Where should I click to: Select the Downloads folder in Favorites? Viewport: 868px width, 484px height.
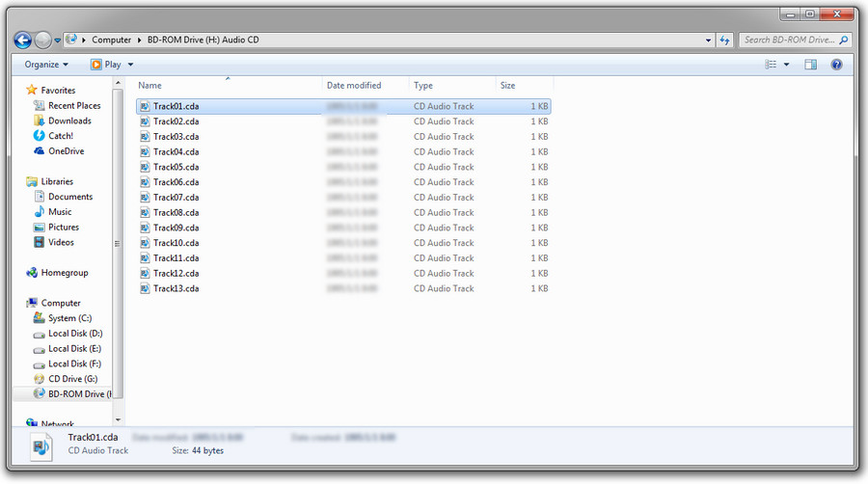pyautogui.click(x=69, y=121)
